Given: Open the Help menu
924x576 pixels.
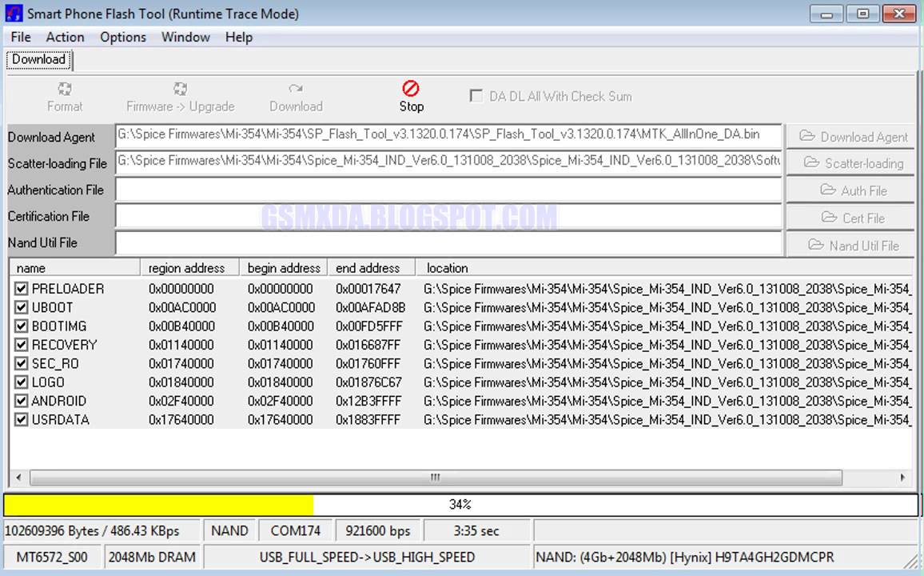Looking at the screenshot, I should pos(239,37).
